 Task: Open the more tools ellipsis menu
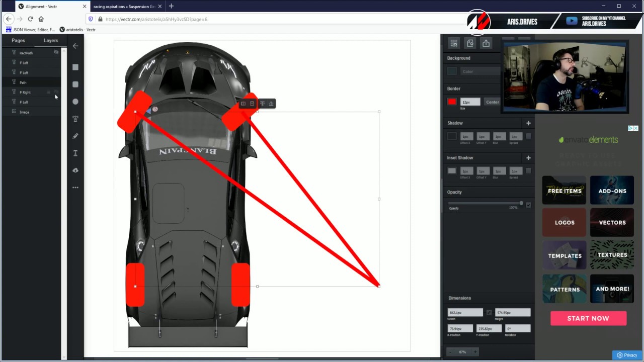click(75, 188)
